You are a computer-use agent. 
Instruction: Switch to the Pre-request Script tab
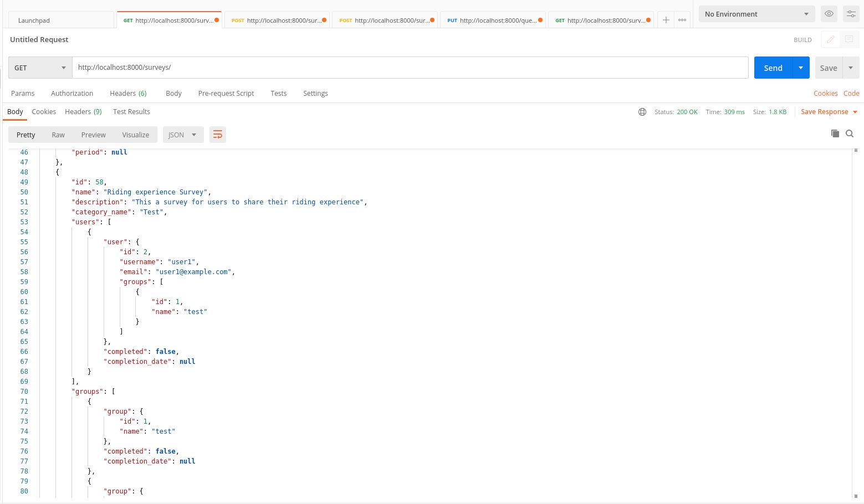tap(226, 93)
